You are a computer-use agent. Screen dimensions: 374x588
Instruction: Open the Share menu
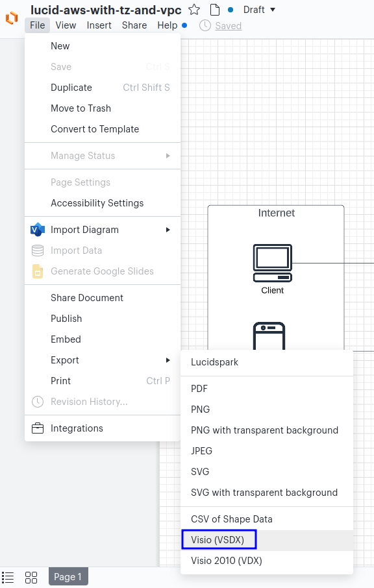134,25
